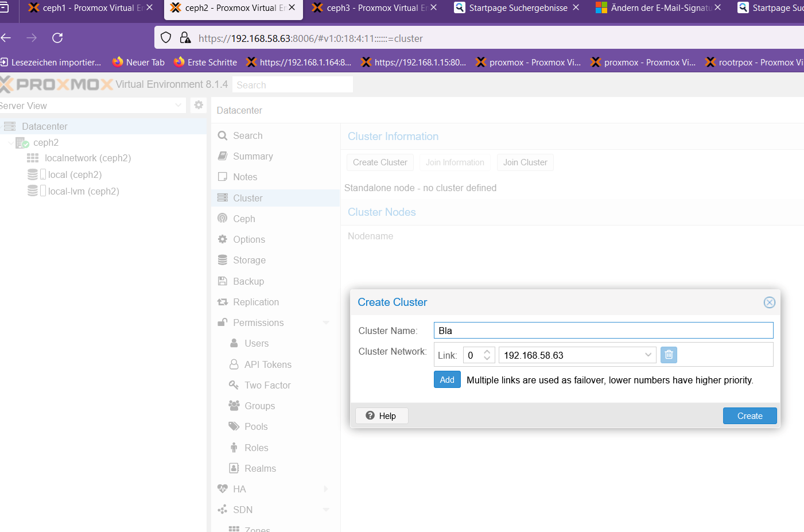
Task: Click the Cluster Name input field
Action: (x=603, y=331)
